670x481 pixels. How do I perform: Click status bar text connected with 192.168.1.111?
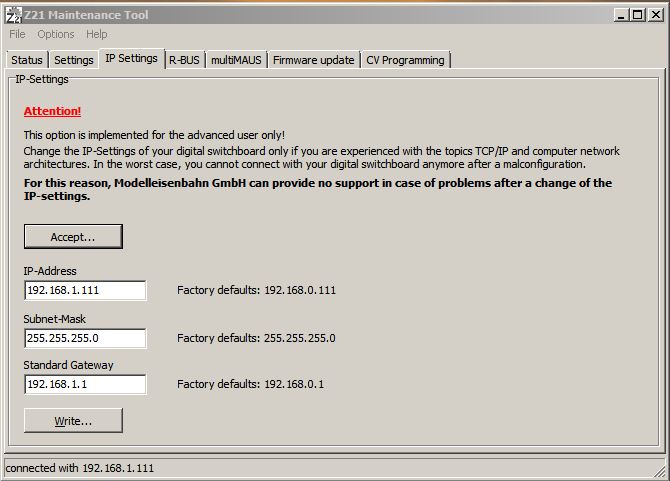79,468
